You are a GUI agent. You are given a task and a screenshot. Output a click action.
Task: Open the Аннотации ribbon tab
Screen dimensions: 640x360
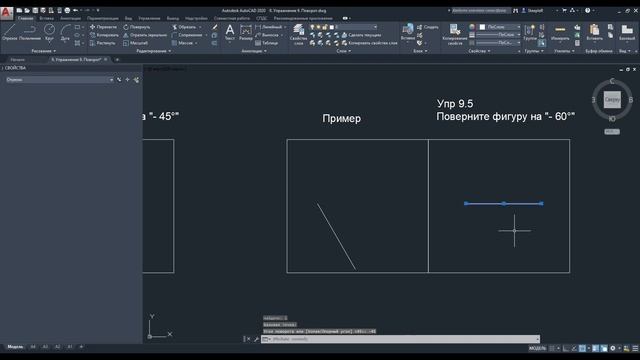point(70,18)
